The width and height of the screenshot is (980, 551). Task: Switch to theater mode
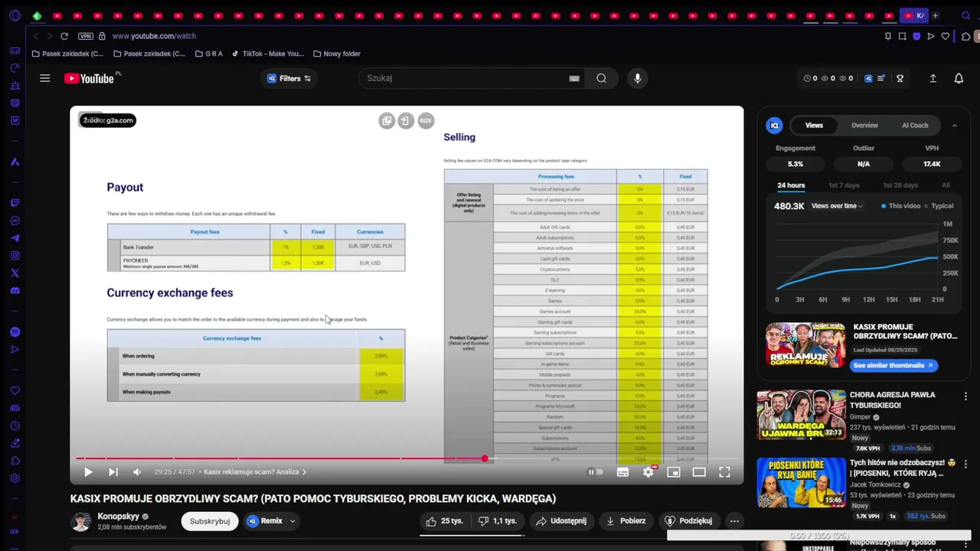(699, 472)
